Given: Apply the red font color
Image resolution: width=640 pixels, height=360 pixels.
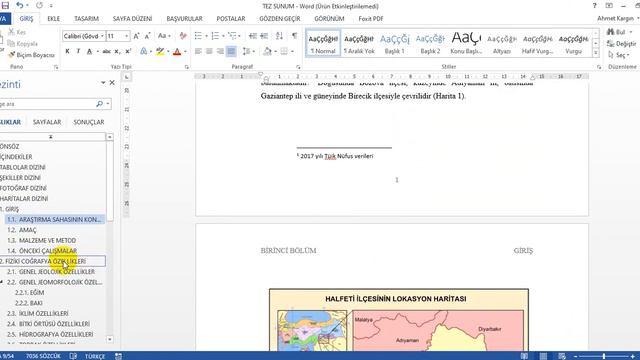Looking at the screenshot, I should pos(177,51).
